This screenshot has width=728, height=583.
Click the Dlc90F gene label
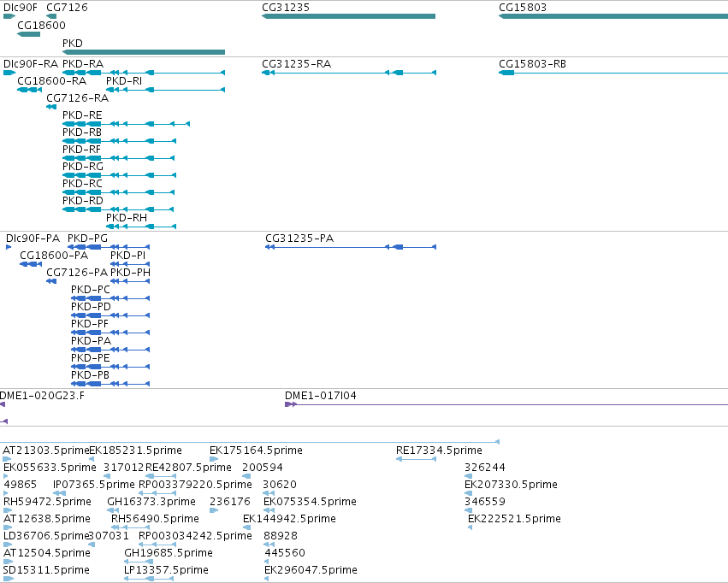[21, 8]
